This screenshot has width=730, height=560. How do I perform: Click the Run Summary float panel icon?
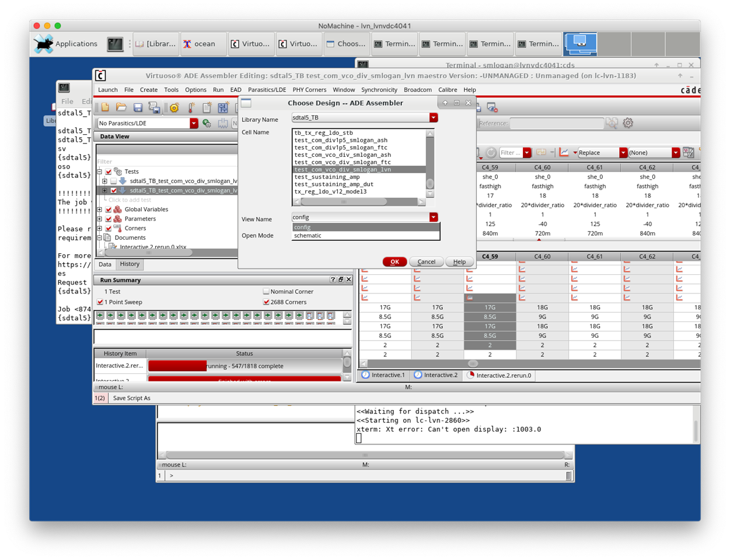(x=341, y=280)
